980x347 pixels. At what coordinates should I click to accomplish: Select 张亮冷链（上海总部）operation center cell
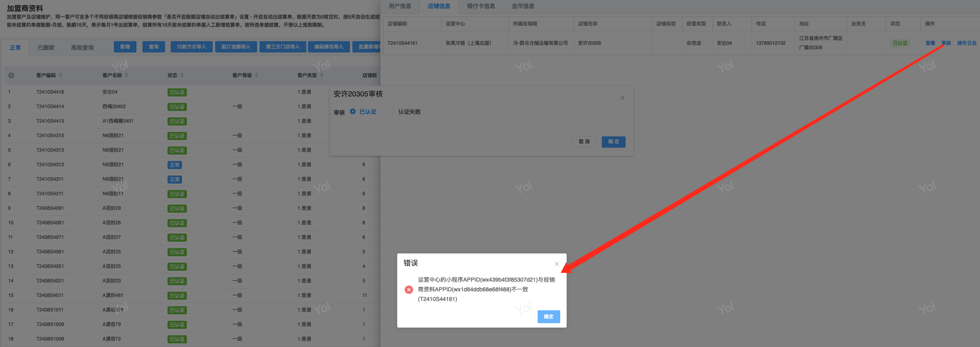pyautogui.click(x=469, y=43)
